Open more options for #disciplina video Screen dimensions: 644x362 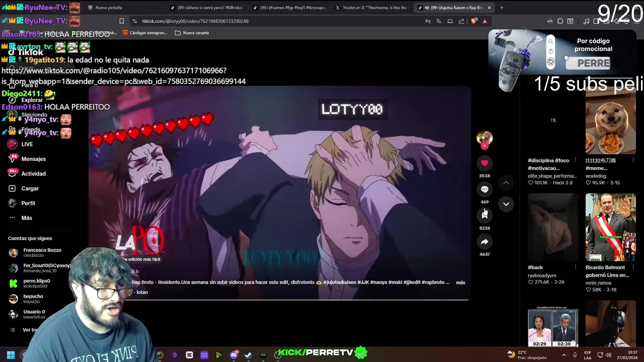[x=576, y=160]
